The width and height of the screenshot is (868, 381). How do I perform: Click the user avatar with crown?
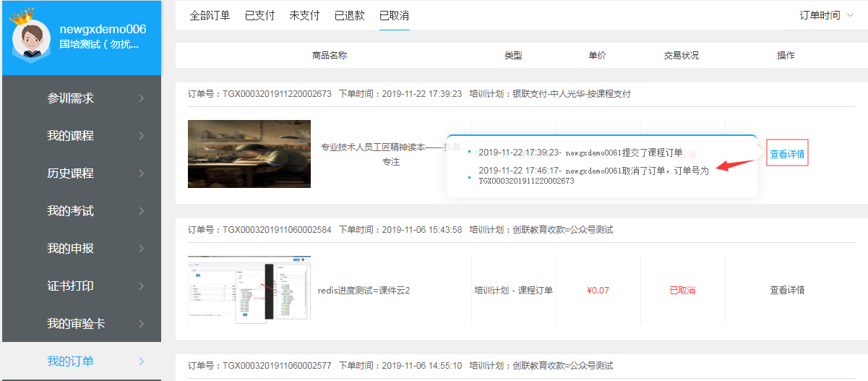tap(31, 35)
